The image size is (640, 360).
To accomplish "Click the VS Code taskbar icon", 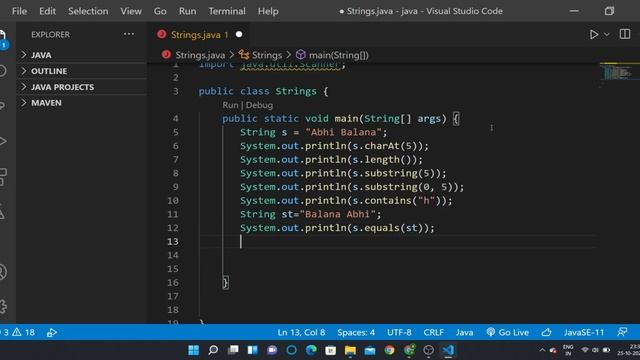I will pyautogui.click(x=448, y=350).
